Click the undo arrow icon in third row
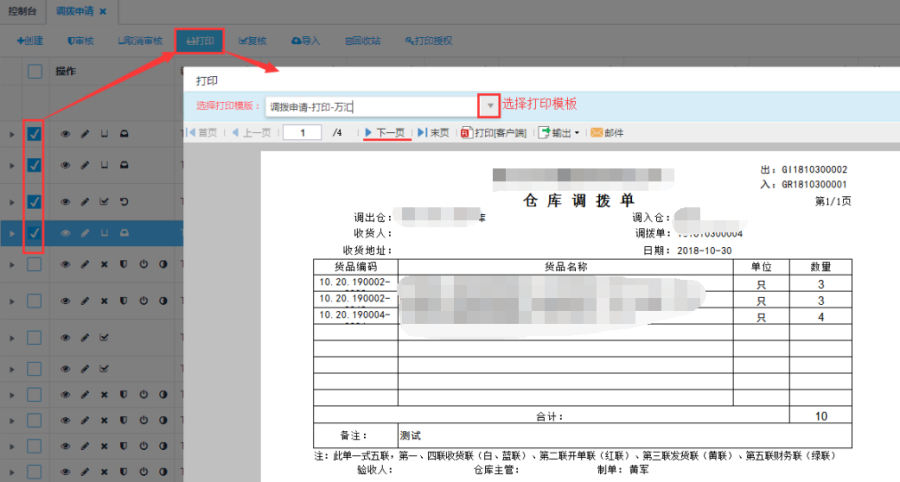This screenshot has width=900, height=482. pyautogui.click(x=123, y=202)
